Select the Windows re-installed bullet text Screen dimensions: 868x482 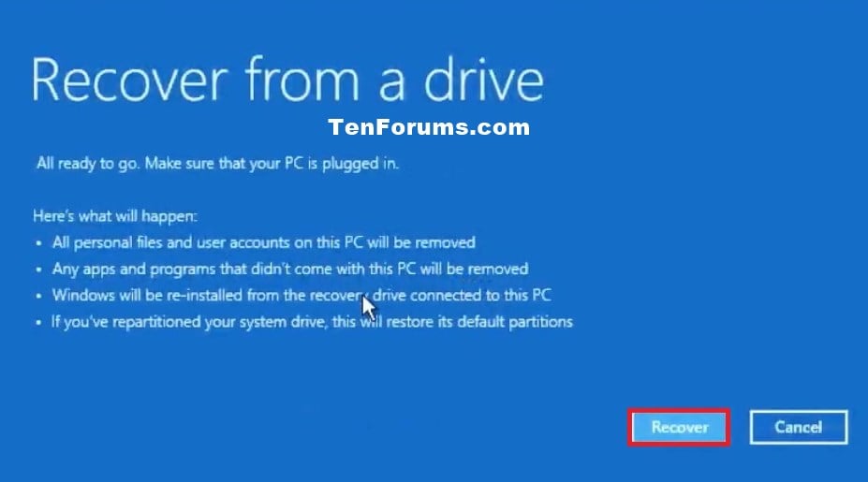point(302,296)
